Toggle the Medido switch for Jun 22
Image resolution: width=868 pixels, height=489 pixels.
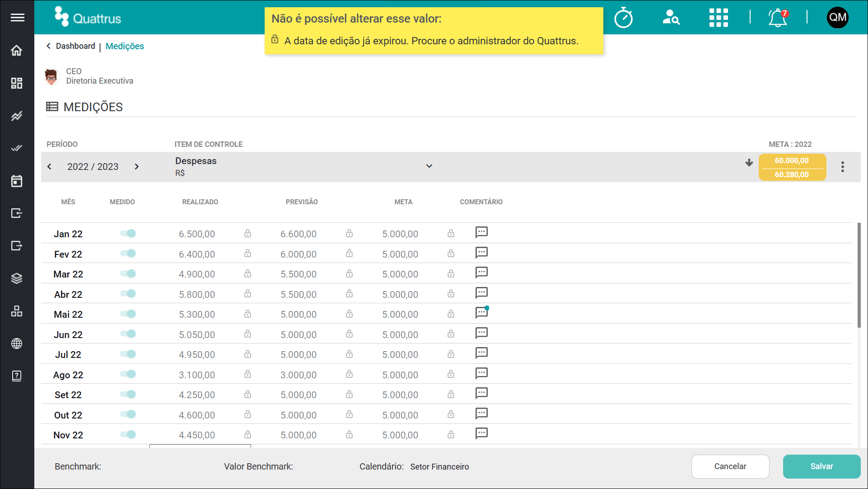128,334
